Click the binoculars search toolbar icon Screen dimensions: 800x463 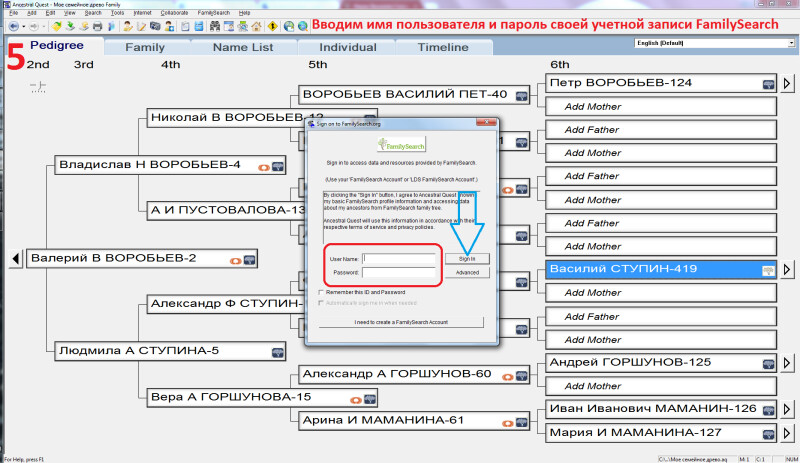(x=215, y=26)
